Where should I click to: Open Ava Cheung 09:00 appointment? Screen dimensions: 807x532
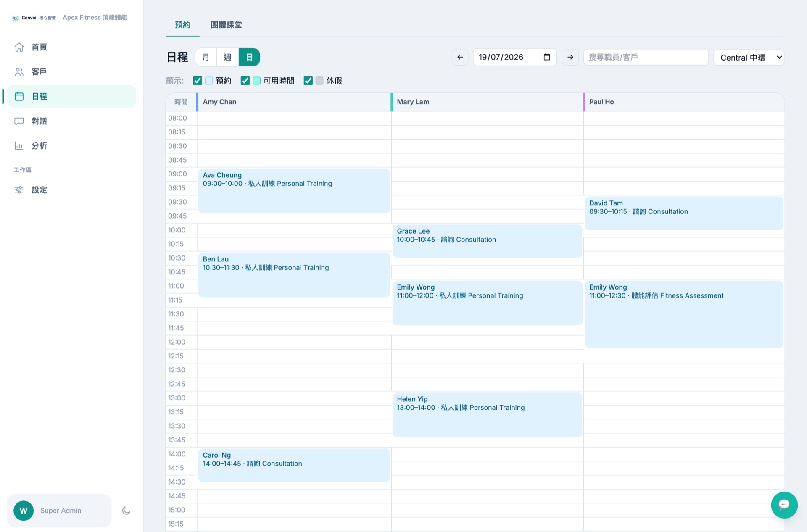[294, 191]
